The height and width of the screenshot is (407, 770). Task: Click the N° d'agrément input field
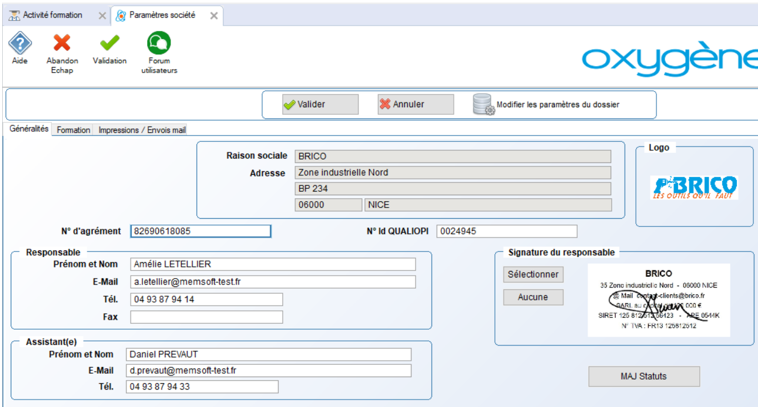click(200, 231)
